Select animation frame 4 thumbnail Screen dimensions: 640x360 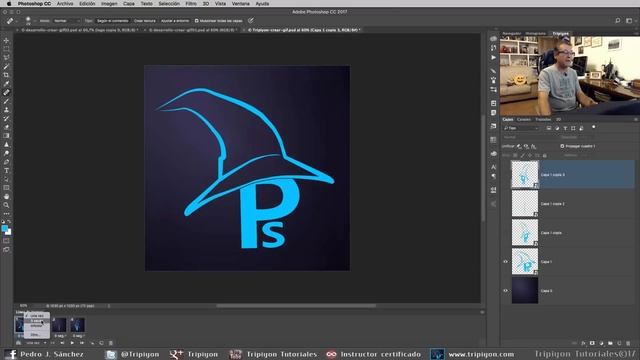tap(78, 325)
